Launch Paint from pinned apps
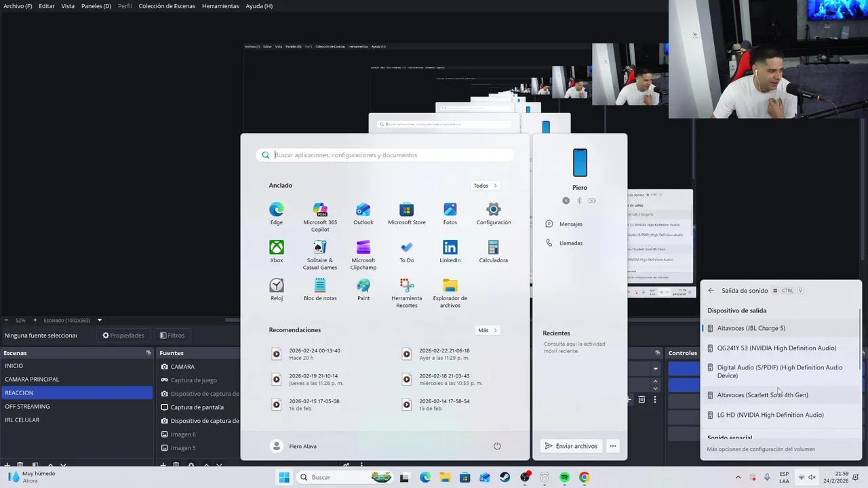 [x=363, y=289]
